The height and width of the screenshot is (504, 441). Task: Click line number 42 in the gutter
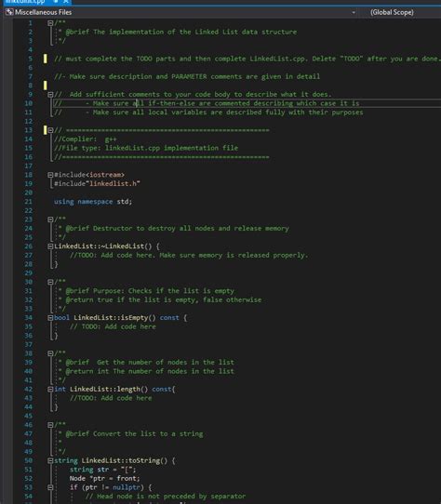(x=28, y=389)
